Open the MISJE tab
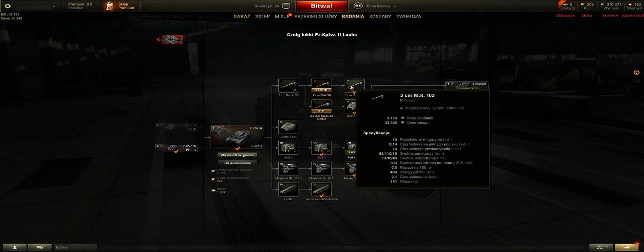Image resolution: width=644 pixels, height=252 pixels. click(x=282, y=16)
